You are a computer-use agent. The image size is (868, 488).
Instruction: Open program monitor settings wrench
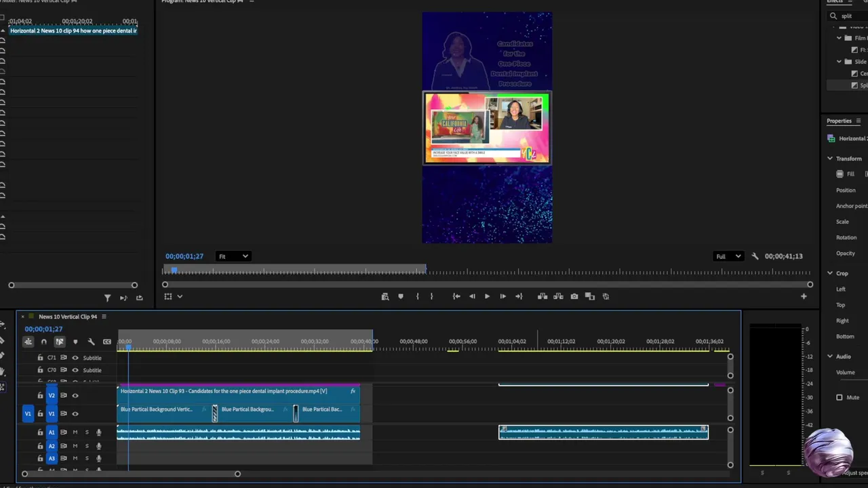point(755,256)
